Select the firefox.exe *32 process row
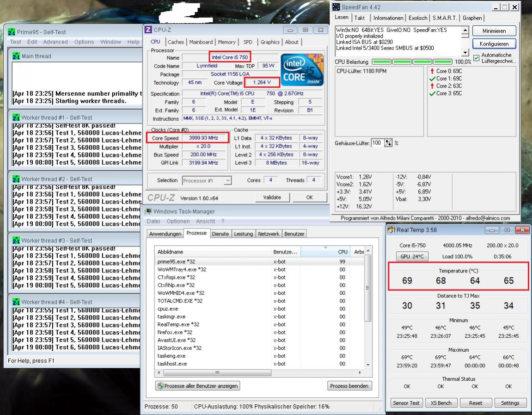The image size is (532, 415). (259, 332)
